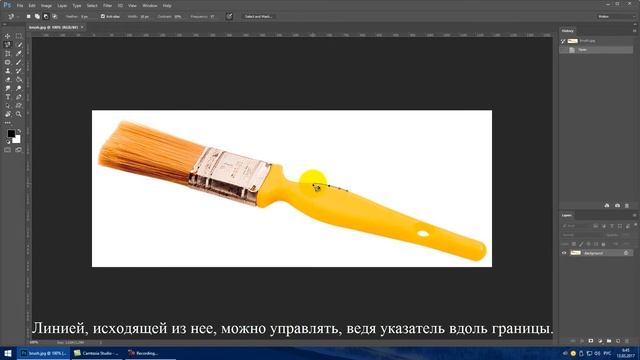Create a new layer in Layers panel
The width and height of the screenshot is (640, 360).
pos(618,341)
